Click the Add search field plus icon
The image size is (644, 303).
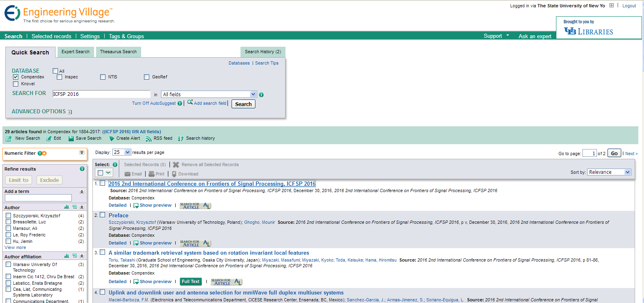(x=190, y=102)
